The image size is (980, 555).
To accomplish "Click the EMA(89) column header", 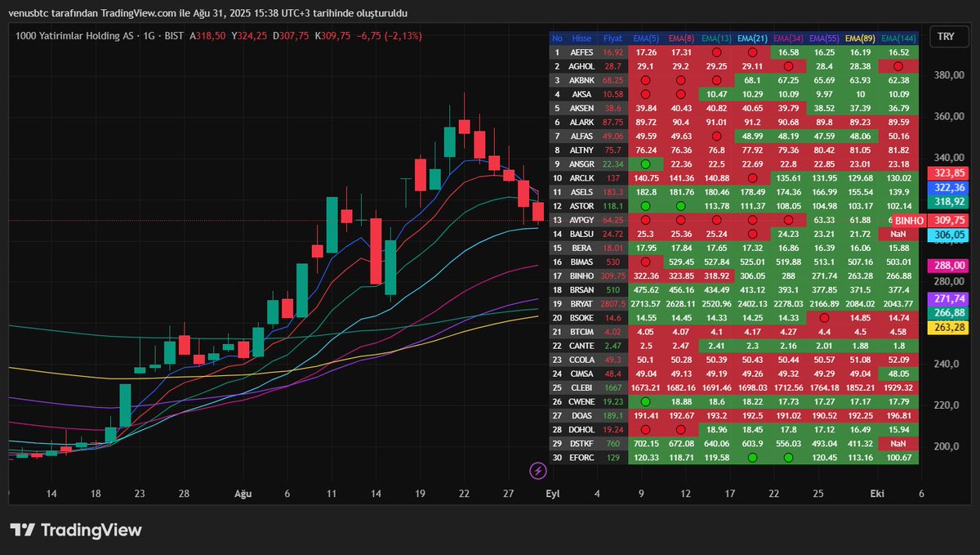I will click(x=858, y=38).
